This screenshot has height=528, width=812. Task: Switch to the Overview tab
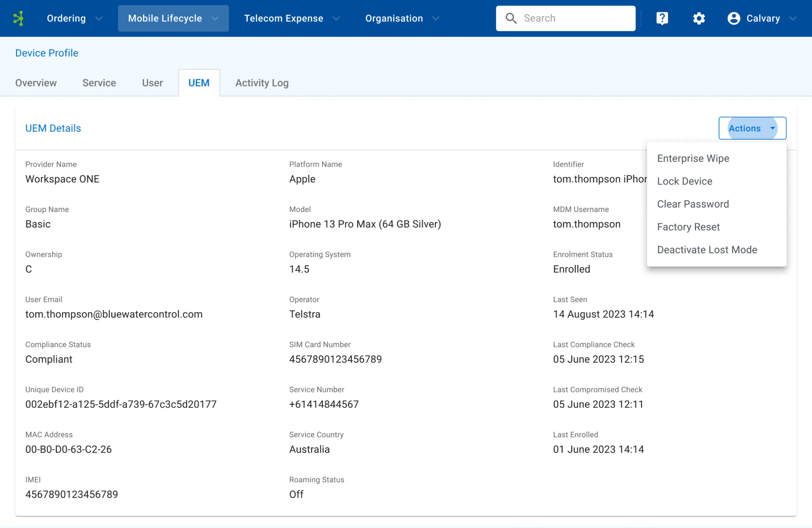pos(36,83)
